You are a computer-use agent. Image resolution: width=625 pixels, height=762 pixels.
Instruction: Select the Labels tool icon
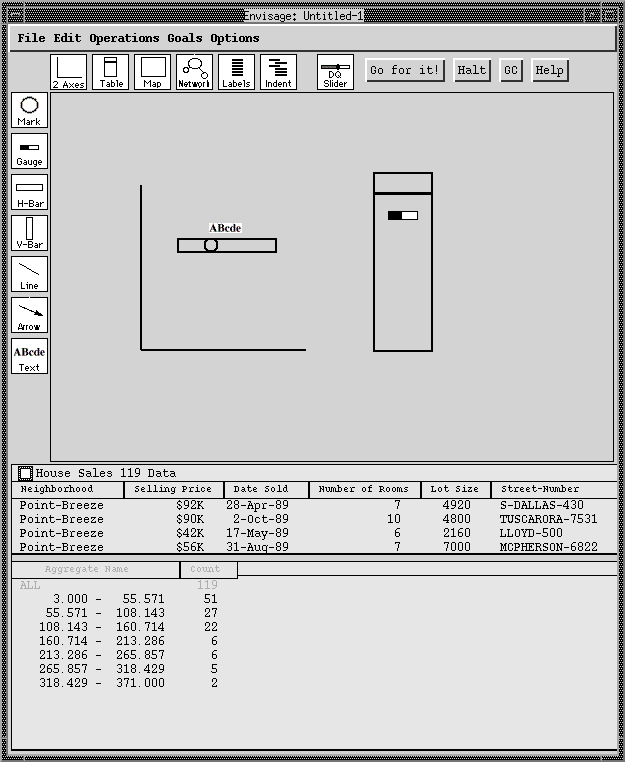point(236,72)
